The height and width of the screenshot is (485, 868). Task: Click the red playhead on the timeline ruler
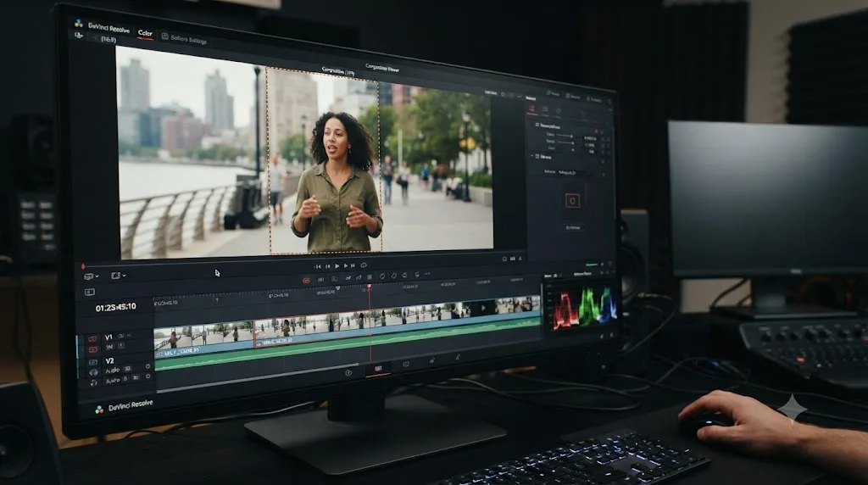(370, 287)
